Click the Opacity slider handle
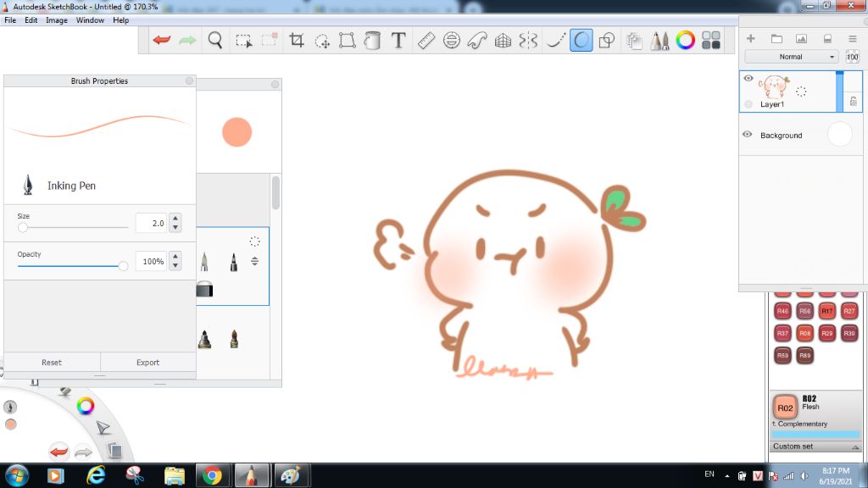Viewport: 868px width, 488px height. point(123,266)
